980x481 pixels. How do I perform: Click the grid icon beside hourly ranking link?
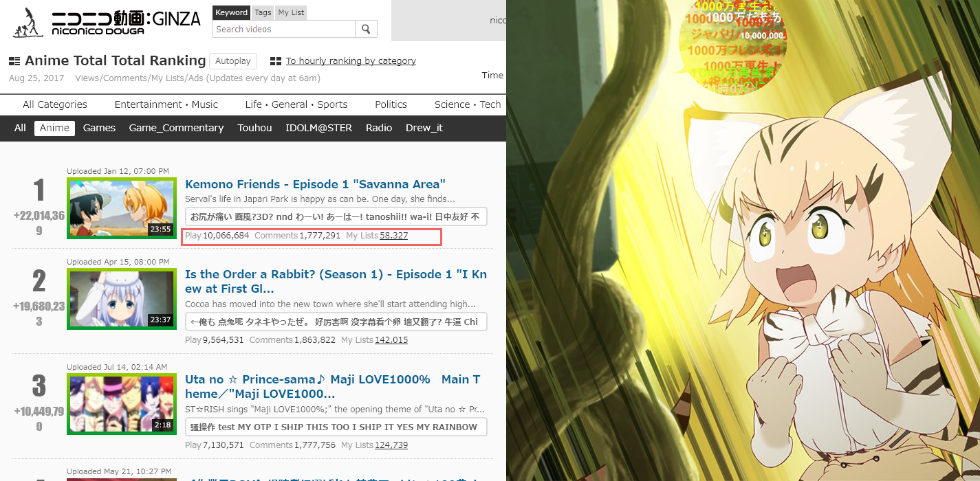[276, 61]
